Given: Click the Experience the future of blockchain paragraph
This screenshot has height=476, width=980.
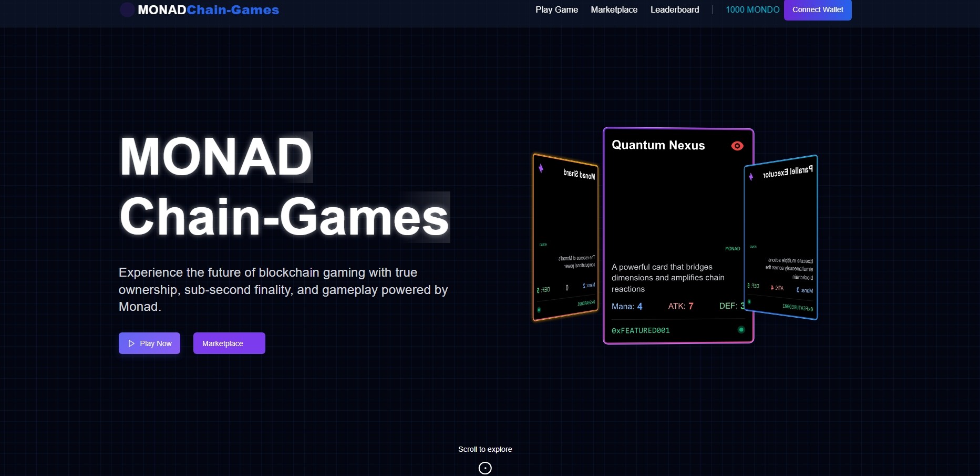Looking at the screenshot, I should pyautogui.click(x=283, y=289).
